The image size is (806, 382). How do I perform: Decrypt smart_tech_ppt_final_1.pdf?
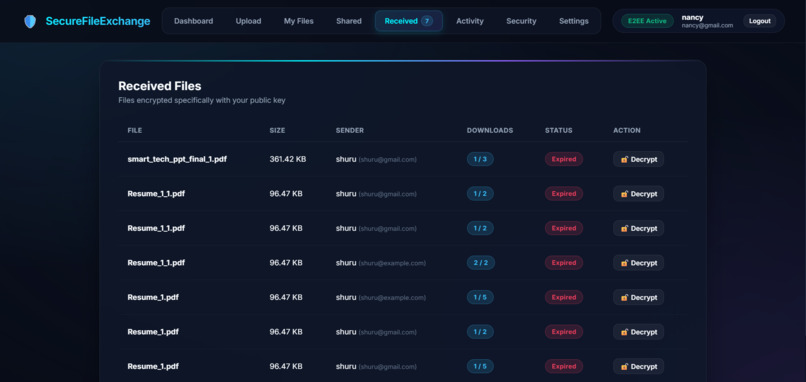(x=638, y=159)
